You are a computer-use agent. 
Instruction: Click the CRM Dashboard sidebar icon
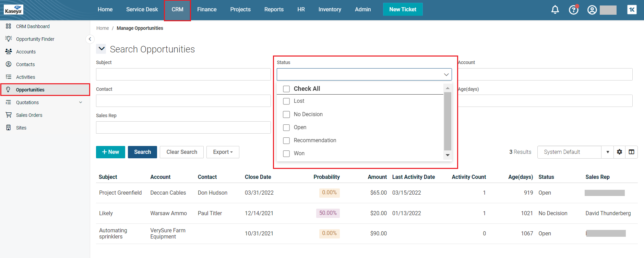coord(9,26)
